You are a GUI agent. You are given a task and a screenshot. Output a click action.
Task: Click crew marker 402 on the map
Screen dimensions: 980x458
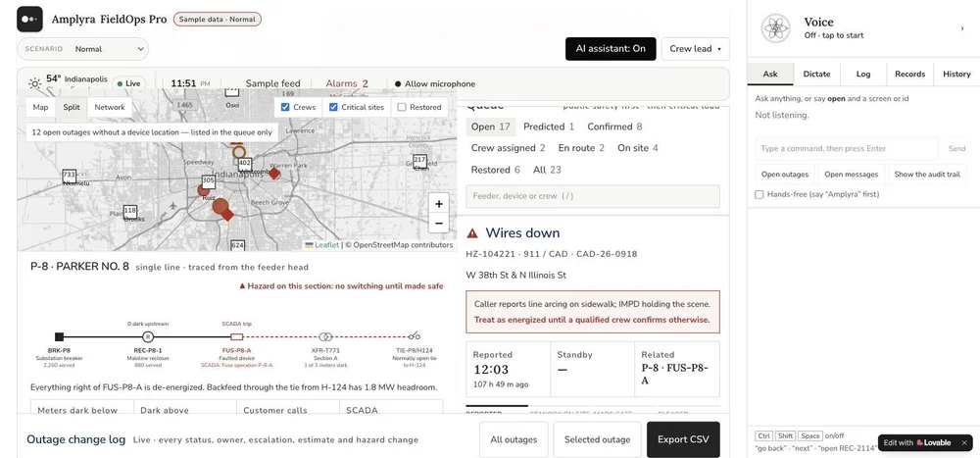point(245,164)
